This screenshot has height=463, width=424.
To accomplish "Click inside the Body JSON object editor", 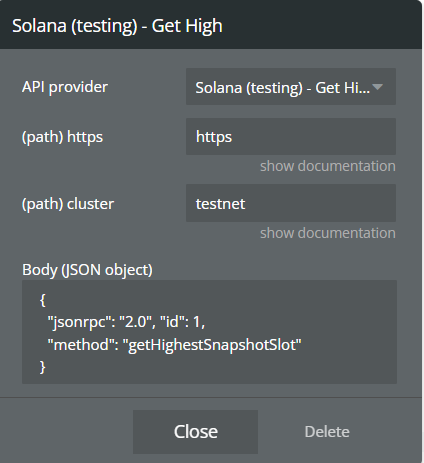I will click(x=209, y=332).
